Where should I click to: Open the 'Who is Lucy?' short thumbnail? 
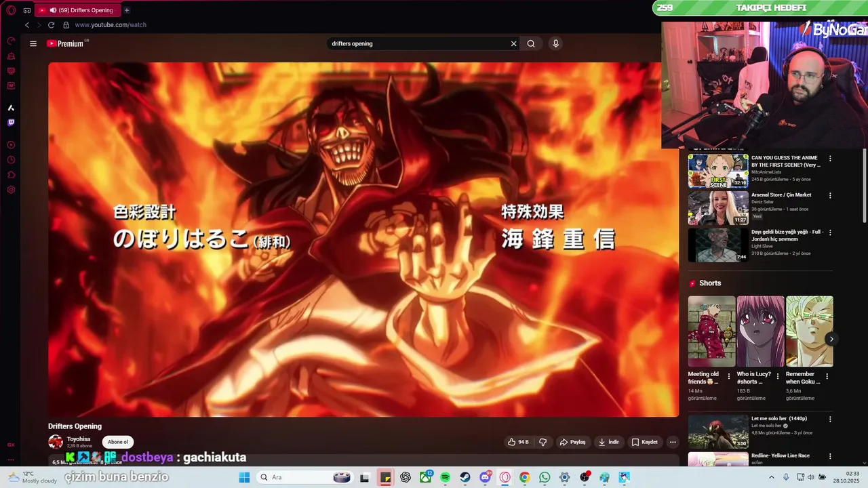[x=760, y=331]
